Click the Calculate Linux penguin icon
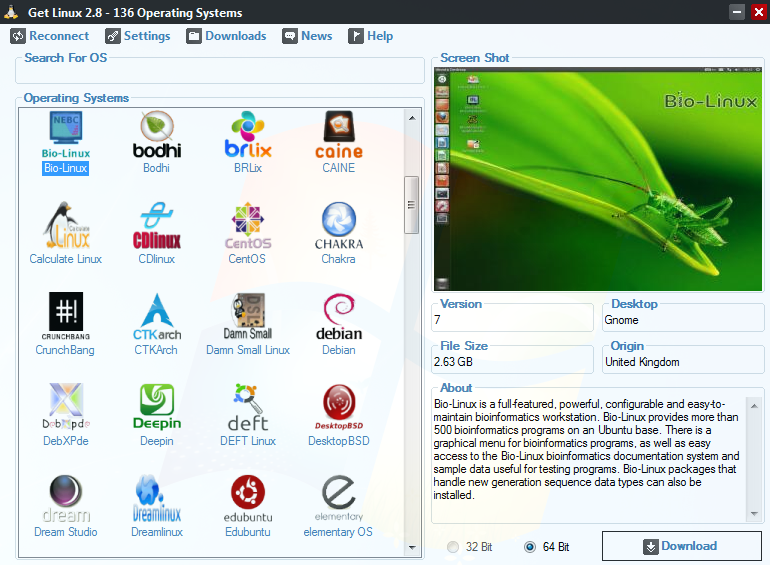Image resolution: width=770 pixels, height=565 pixels. coord(66,226)
